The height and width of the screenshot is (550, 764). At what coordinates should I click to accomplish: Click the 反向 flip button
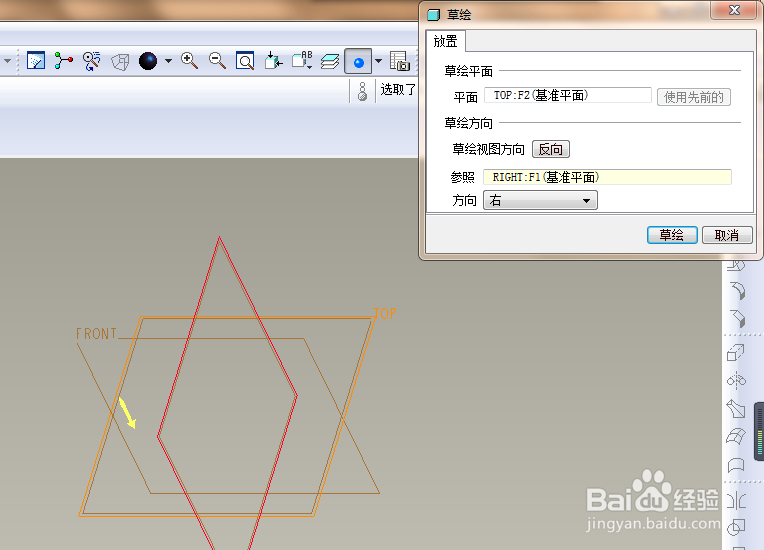(x=551, y=149)
